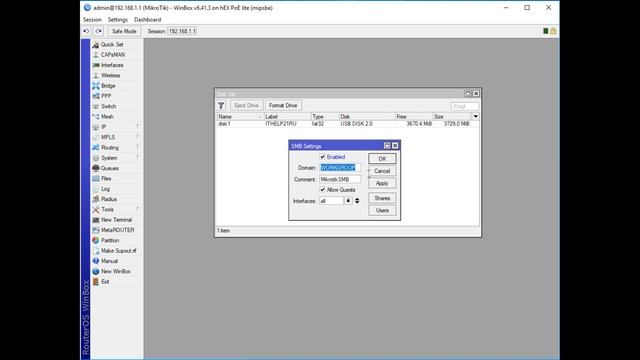Click the padlock icon in top toolbar

click(x=553, y=31)
